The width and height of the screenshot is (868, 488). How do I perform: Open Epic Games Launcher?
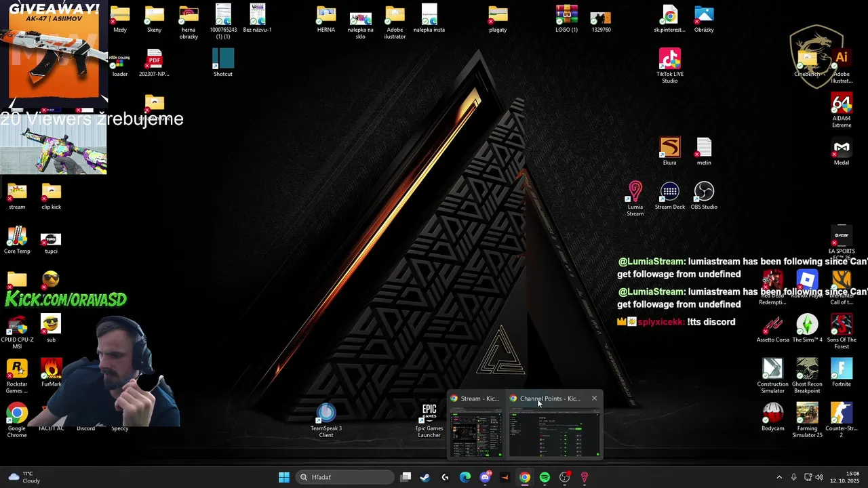tap(429, 420)
